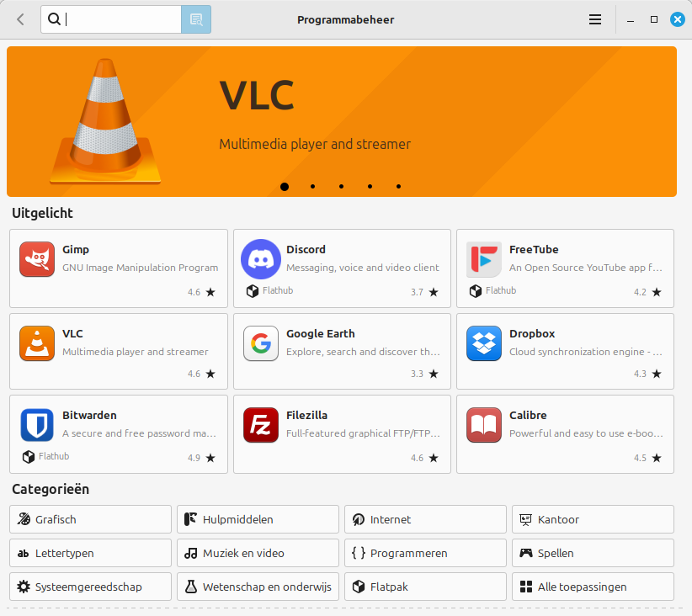Open the Flatpak category
This screenshot has width=692, height=616.
coord(425,587)
